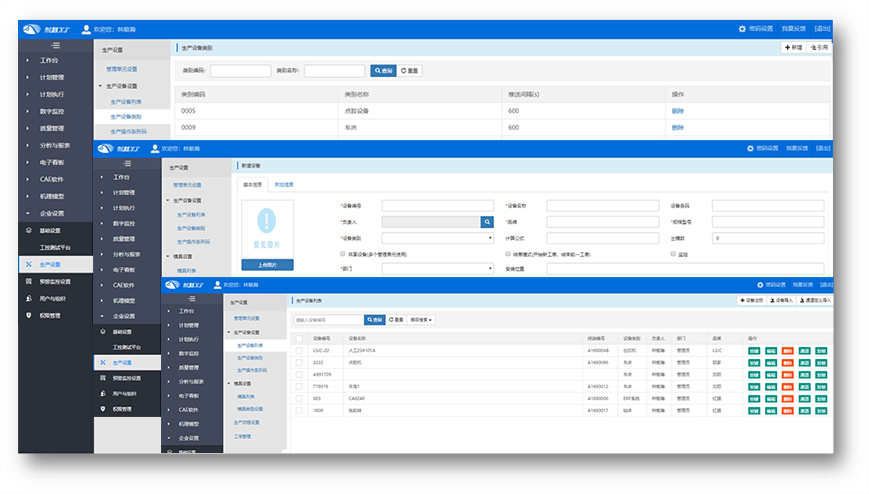Open the 部门 dropdown in new device form
869x494 pixels.
point(437,268)
